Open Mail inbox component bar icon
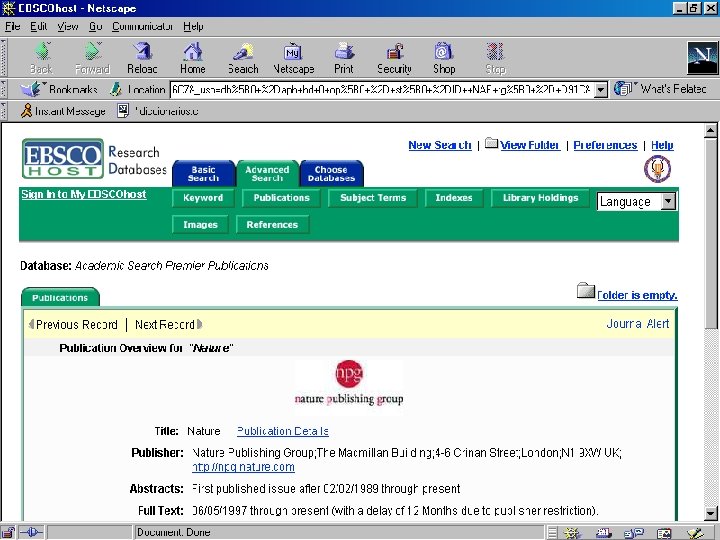720x540 pixels. click(603, 533)
